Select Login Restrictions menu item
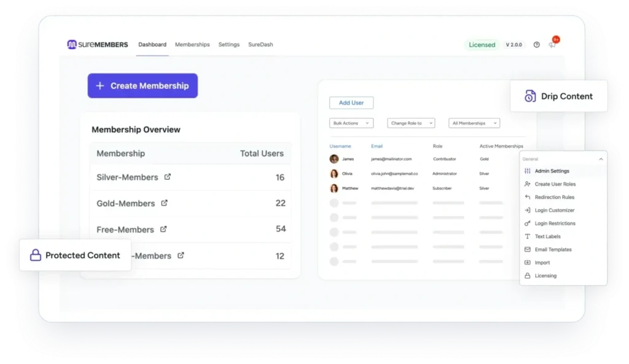This screenshot has width=629, height=364. pos(563,223)
